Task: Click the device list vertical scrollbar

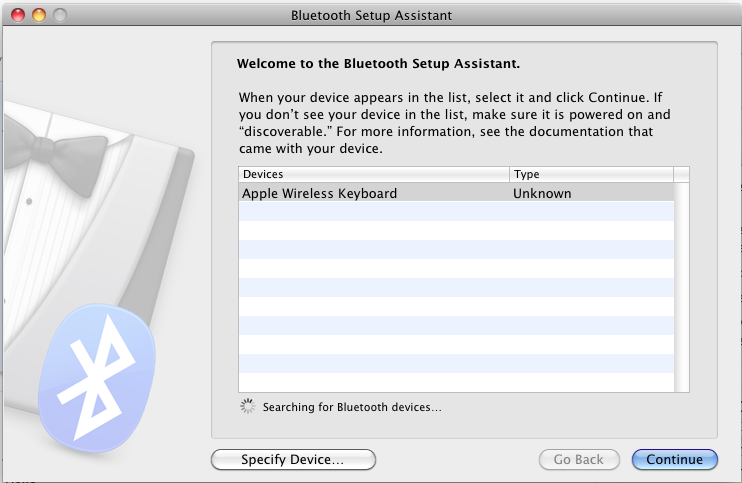Action: 681,287
